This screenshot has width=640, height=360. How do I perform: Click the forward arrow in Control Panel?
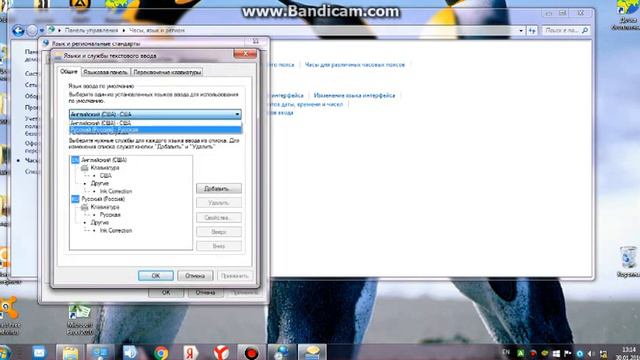32,31
